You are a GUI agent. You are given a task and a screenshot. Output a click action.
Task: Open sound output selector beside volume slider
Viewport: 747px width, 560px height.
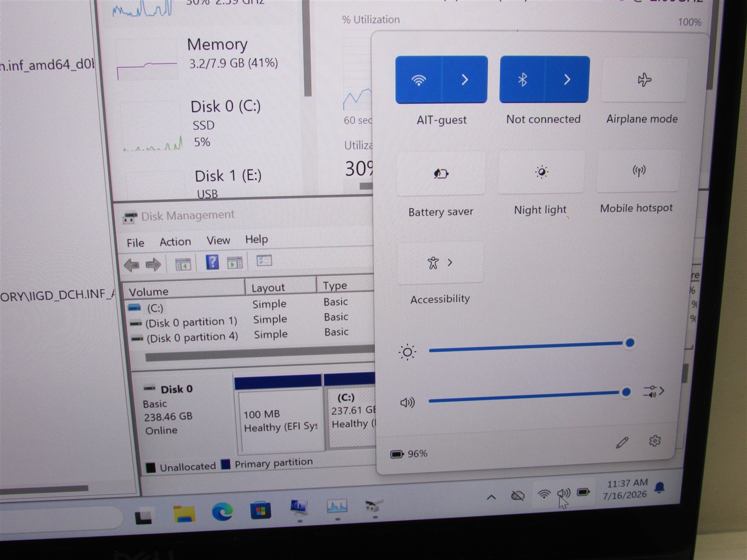[654, 391]
